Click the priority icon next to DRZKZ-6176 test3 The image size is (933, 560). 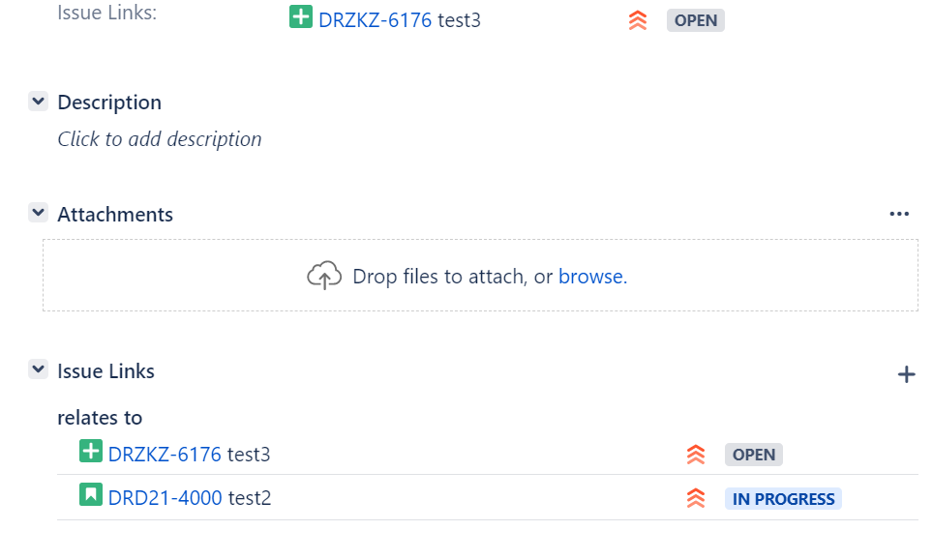point(695,454)
